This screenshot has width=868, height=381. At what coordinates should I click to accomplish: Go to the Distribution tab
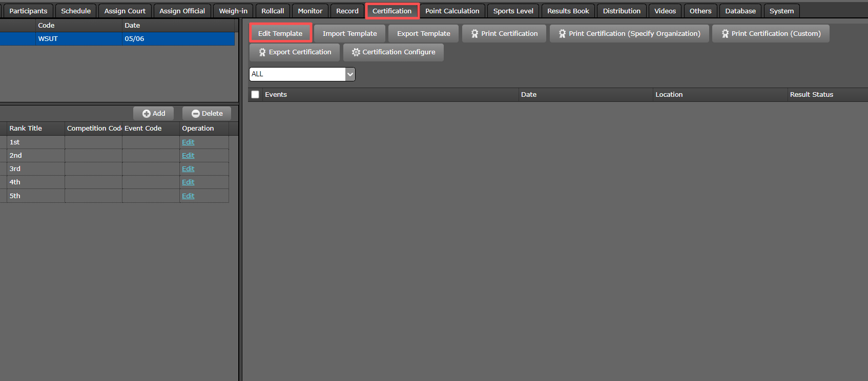pos(622,11)
